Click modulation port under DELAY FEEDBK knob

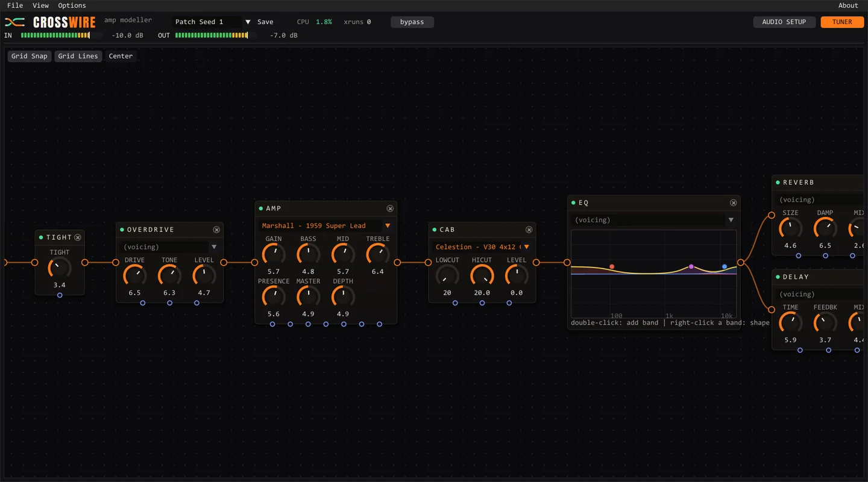tap(829, 350)
